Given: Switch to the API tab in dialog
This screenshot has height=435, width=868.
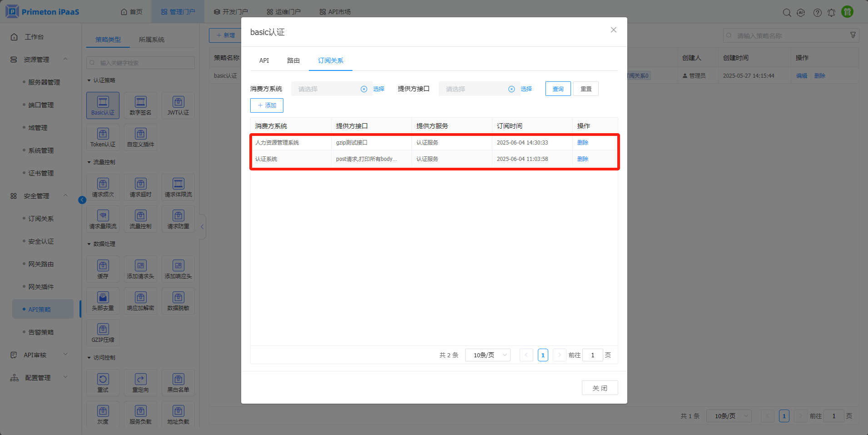Looking at the screenshot, I should [264, 60].
